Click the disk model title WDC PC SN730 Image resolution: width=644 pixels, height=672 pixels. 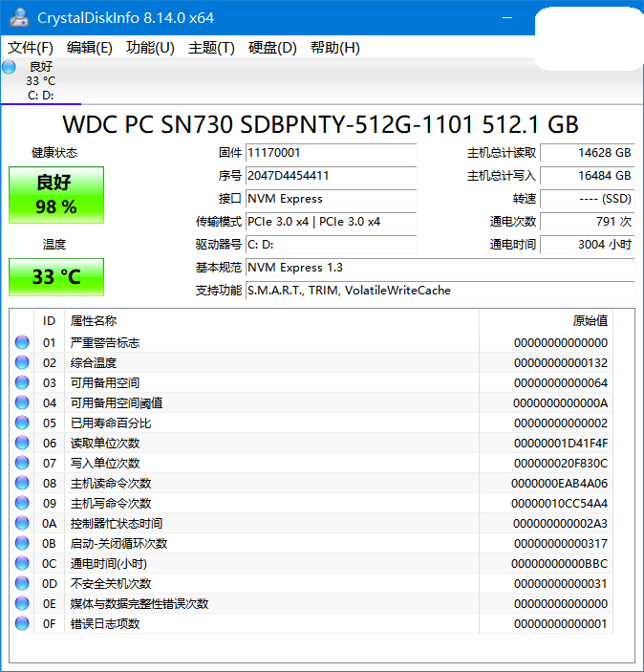pyautogui.click(x=320, y=124)
